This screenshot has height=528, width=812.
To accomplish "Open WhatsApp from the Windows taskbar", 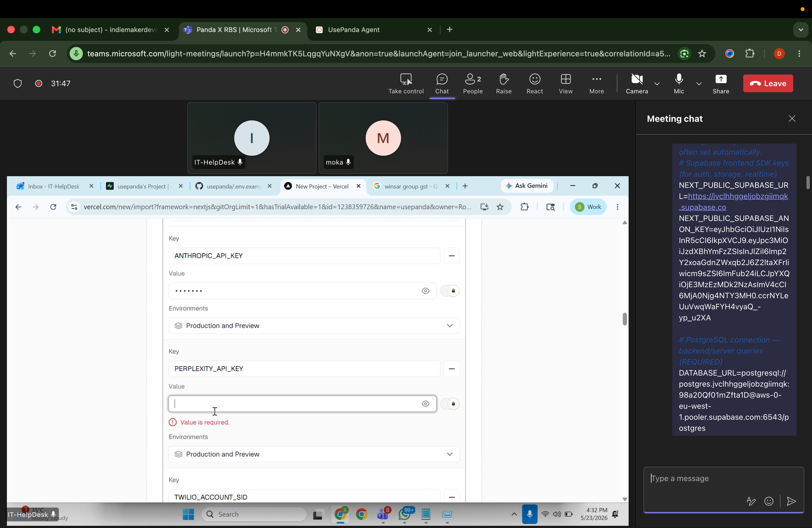I will pyautogui.click(x=405, y=514).
